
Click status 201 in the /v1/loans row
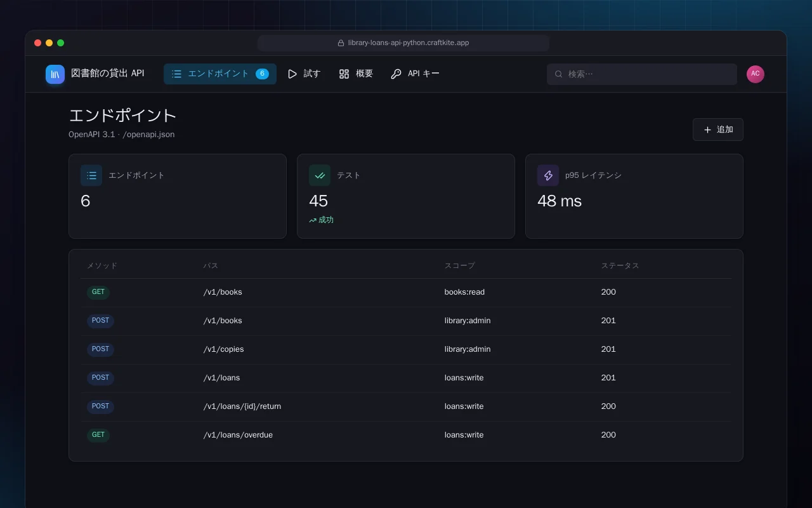pyautogui.click(x=608, y=378)
